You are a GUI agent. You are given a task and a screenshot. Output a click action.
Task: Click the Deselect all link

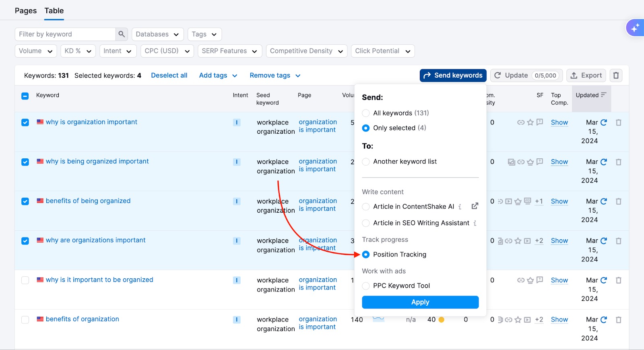(x=169, y=75)
